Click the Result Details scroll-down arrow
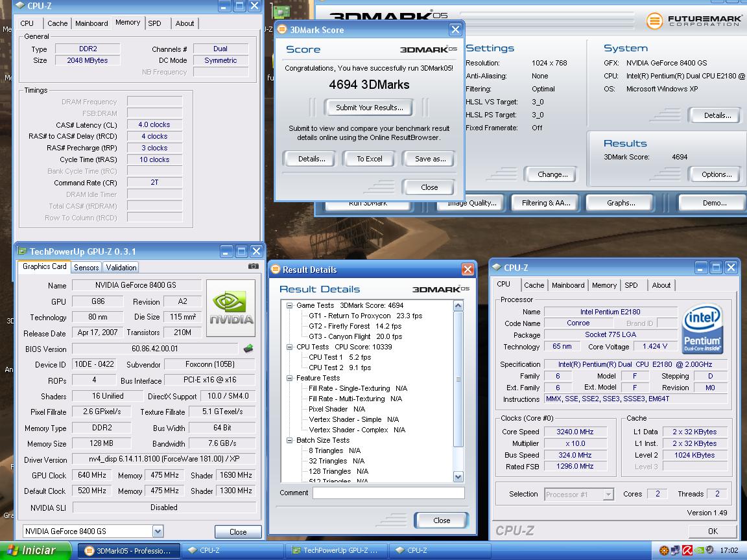Screen dimensions: 747x560 click(x=458, y=476)
